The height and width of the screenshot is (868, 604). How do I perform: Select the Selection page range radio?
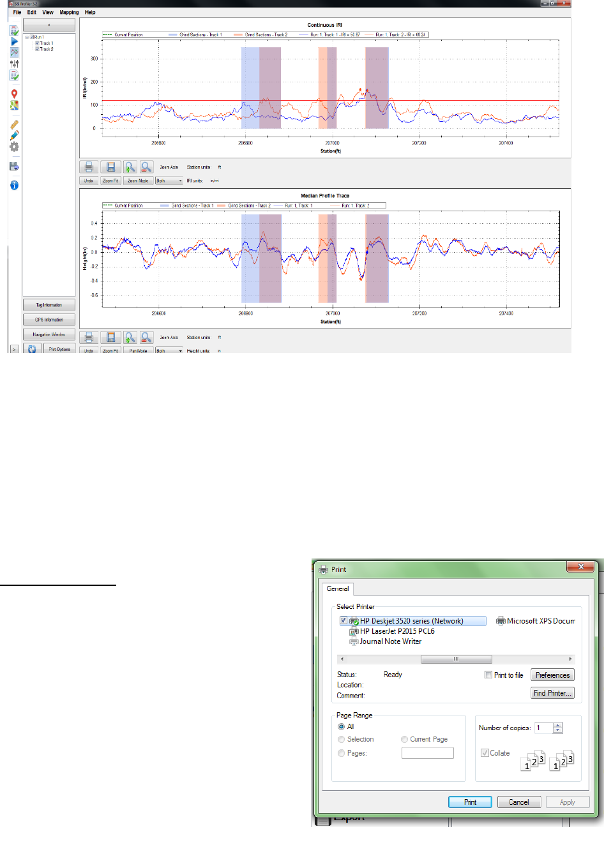coord(341,739)
